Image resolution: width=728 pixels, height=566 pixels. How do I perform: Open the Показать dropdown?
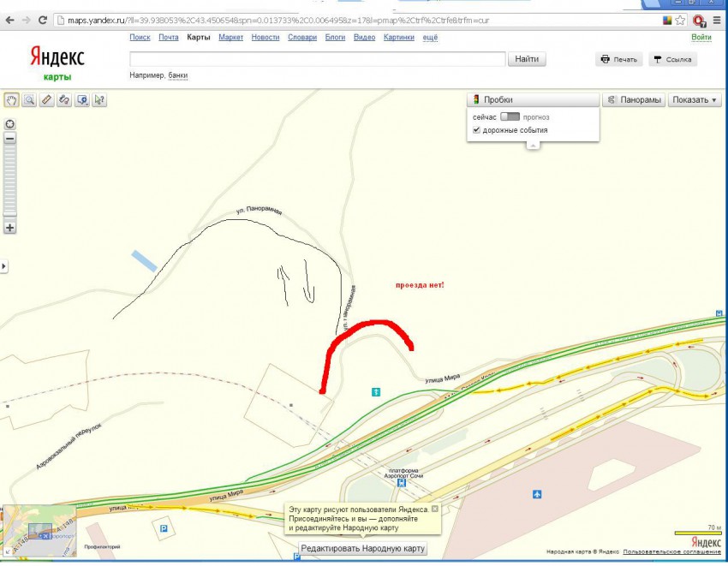pyautogui.click(x=695, y=100)
